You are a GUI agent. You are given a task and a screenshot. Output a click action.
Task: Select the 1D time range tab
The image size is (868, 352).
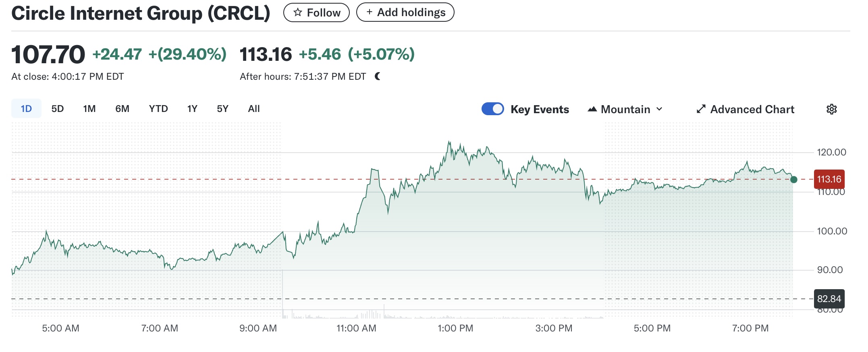(26, 108)
